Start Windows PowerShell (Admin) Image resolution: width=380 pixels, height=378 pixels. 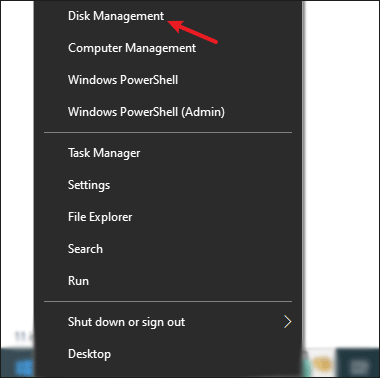(x=146, y=112)
